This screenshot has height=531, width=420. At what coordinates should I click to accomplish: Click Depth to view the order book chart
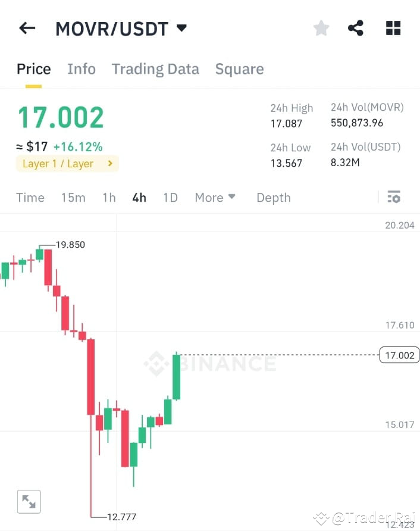pyautogui.click(x=273, y=197)
